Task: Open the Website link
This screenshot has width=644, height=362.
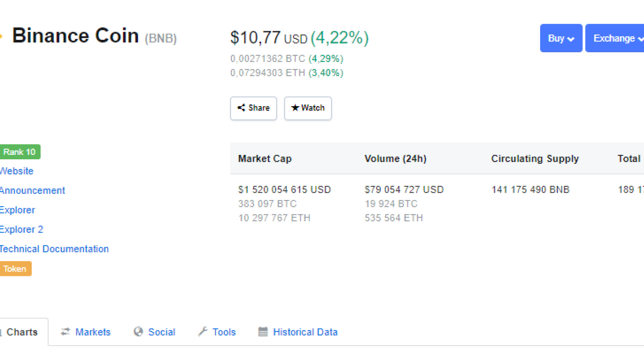Action: [17, 171]
